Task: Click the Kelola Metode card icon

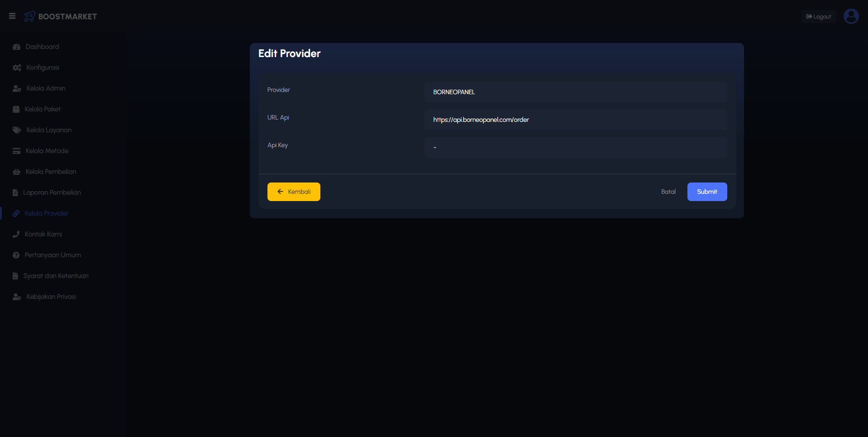Action: [17, 151]
